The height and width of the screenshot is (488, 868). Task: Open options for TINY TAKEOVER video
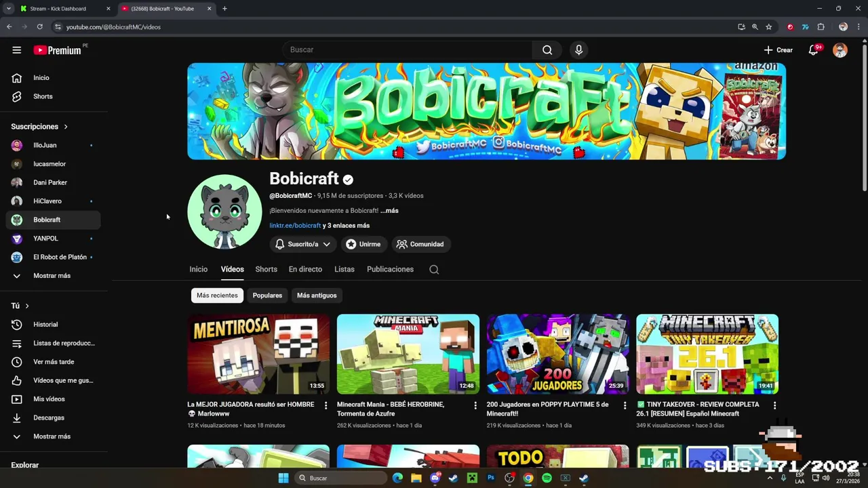pos(774,405)
